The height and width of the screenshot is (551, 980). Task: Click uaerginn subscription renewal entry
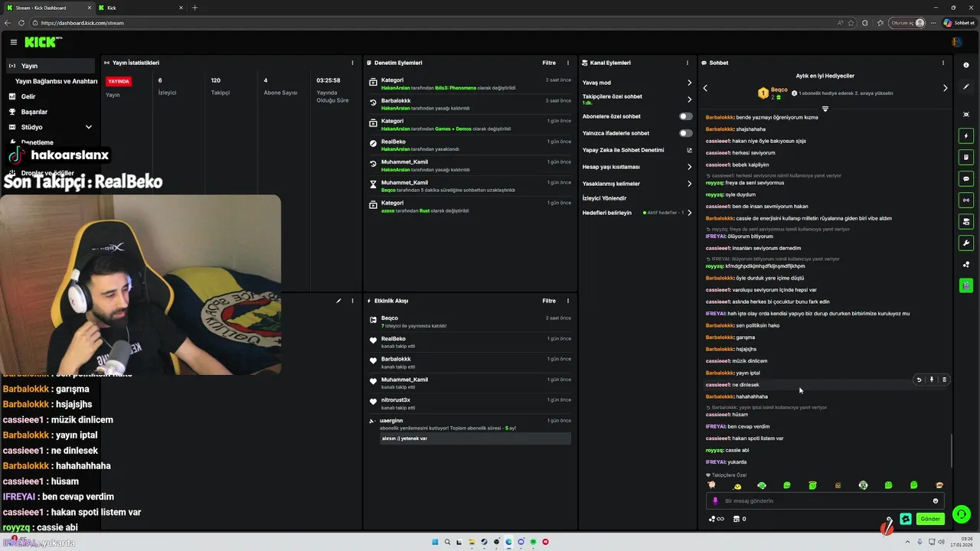[470, 431]
